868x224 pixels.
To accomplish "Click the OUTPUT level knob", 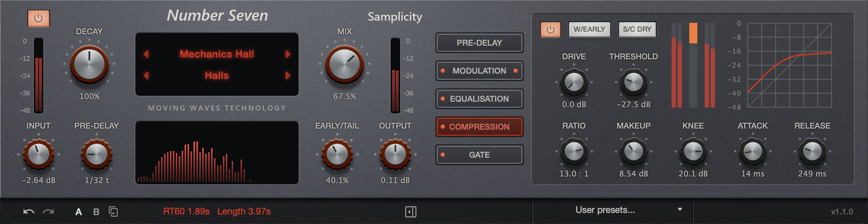I will [395, 154].
